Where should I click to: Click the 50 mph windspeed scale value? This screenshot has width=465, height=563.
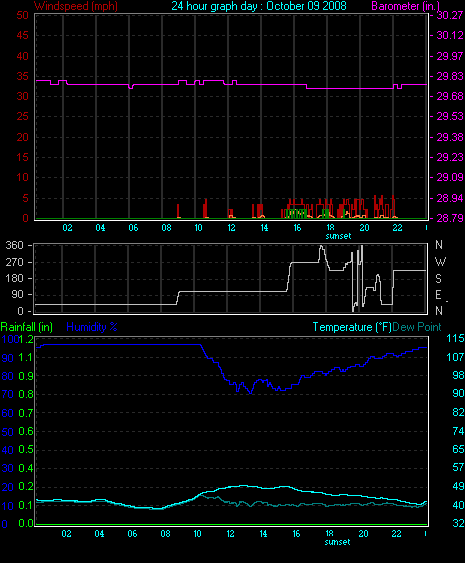(x=22, y=15)
